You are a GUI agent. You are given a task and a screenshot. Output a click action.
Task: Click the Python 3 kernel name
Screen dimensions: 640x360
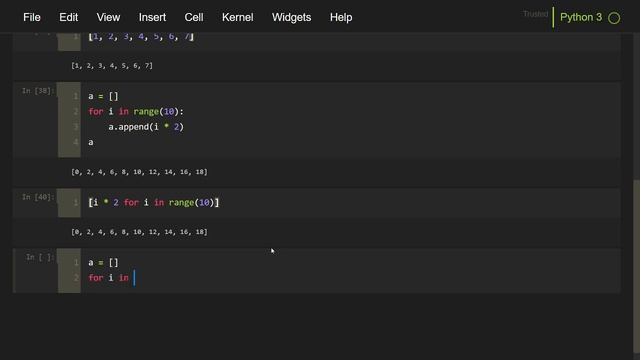tap(581, 17)
